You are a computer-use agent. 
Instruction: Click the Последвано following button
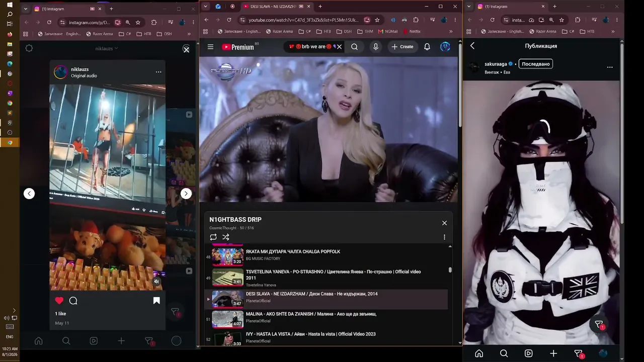[536, 64]
